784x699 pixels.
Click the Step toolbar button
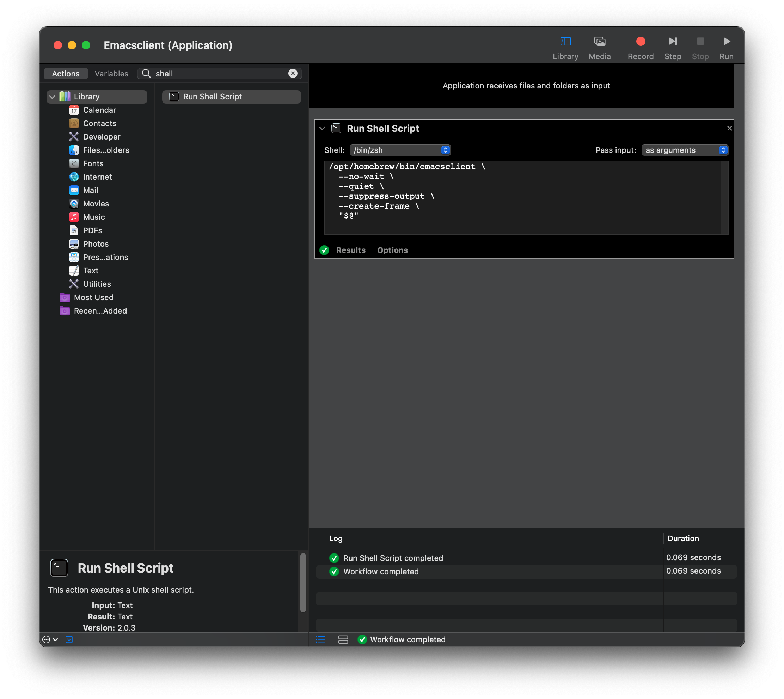point(673,48)
